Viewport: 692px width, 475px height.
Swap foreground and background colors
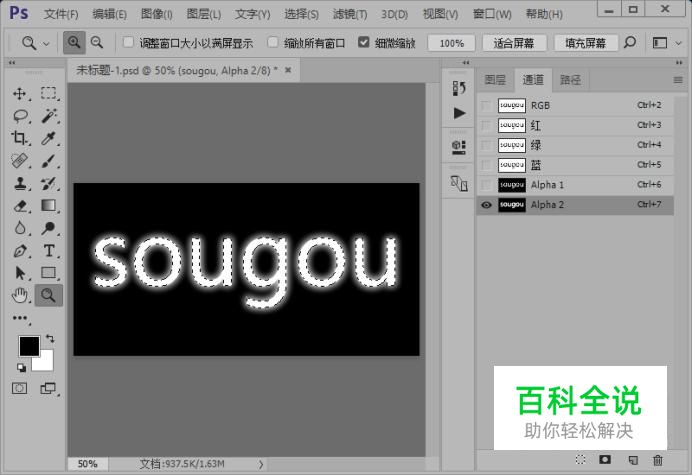pyautogui.click(x=50, y=339)
